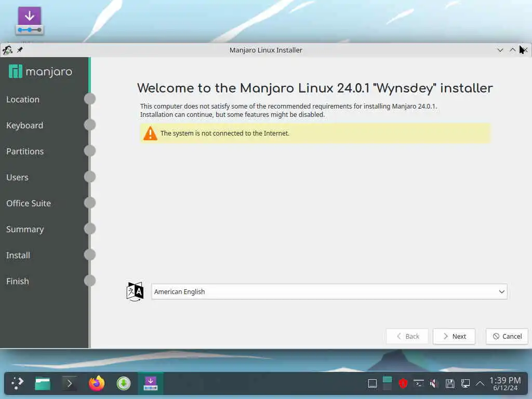
Task: Click the Manjaro logo in sidebar
Action: pos(41,72)
